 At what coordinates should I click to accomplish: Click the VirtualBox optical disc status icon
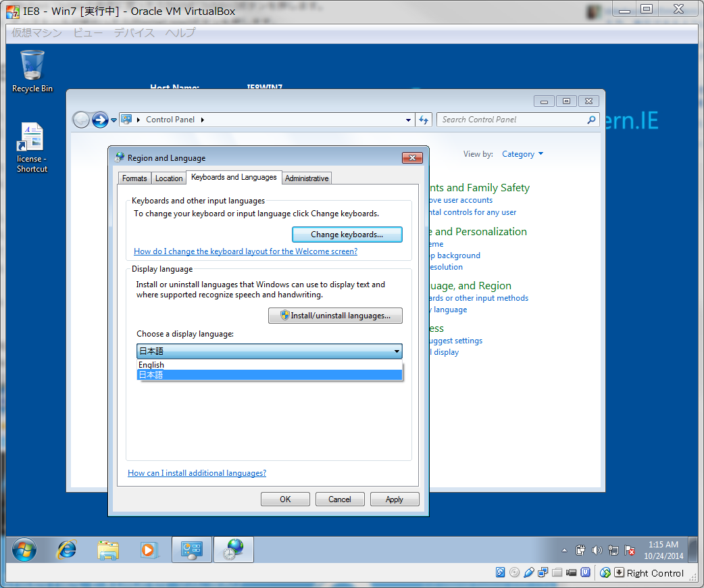click(515, 572)
